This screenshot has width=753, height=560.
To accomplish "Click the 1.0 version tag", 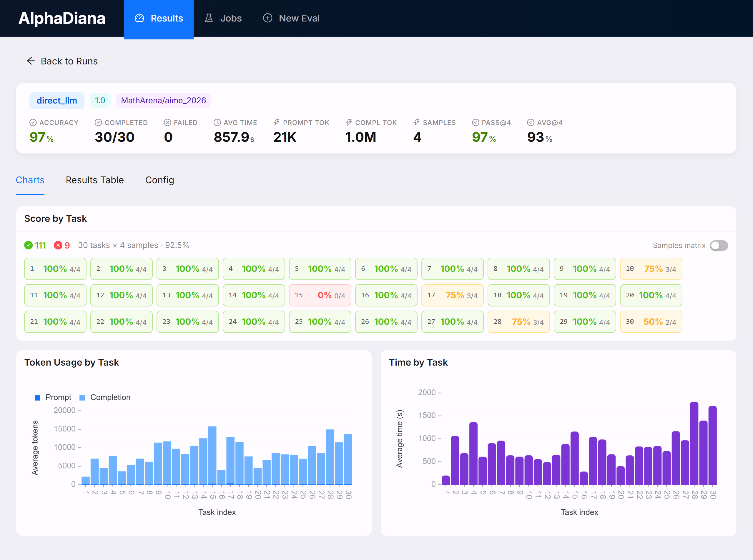I will [100, 100].
